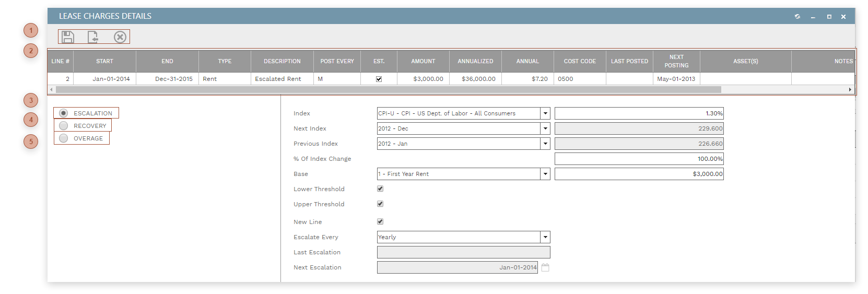The width and height of the screenshot is (868, 294).
Task: Open the Previous Index dropdown arrow
Action: 545,144
